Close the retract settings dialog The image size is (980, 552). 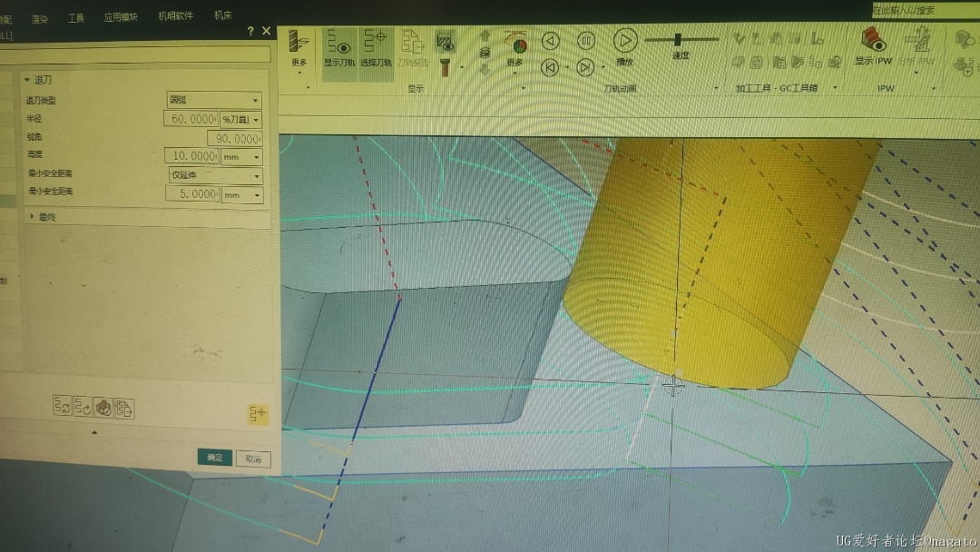click(x=266, y=30)
